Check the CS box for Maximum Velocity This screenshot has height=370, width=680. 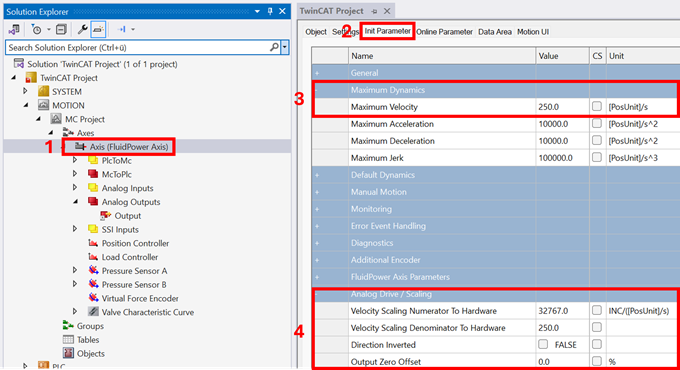[597, 106]
